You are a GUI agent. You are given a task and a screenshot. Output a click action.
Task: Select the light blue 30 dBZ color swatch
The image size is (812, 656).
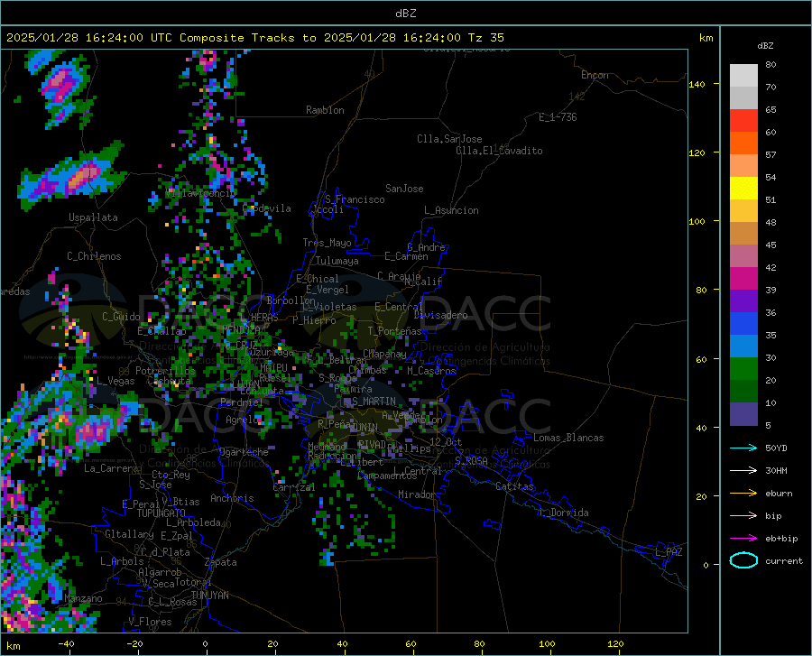coord(743,346)
